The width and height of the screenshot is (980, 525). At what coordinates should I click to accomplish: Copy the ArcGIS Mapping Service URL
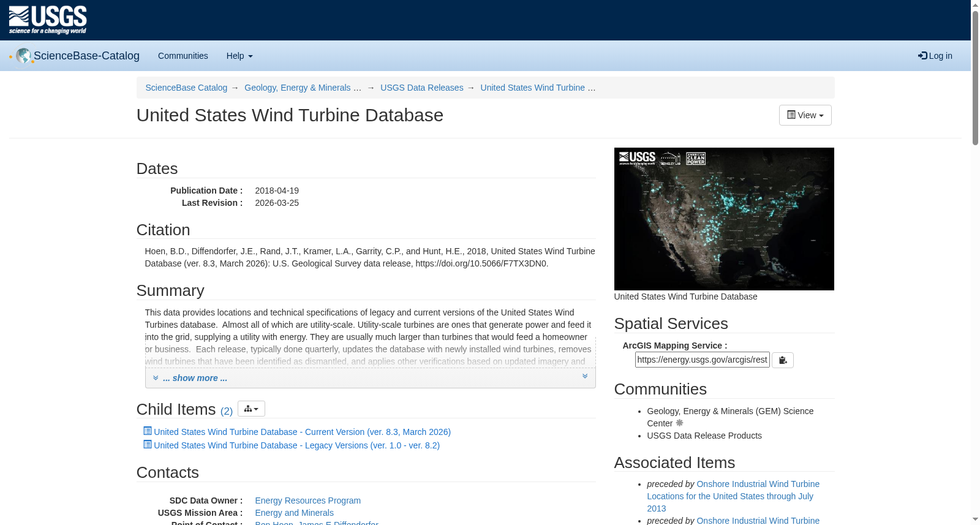(x=782, y=360)
